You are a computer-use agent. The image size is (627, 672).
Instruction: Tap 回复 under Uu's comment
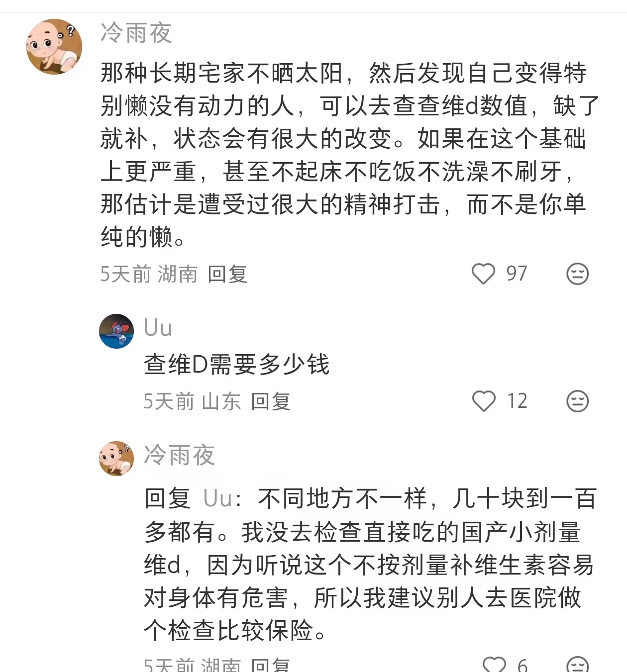pos(271,401)
